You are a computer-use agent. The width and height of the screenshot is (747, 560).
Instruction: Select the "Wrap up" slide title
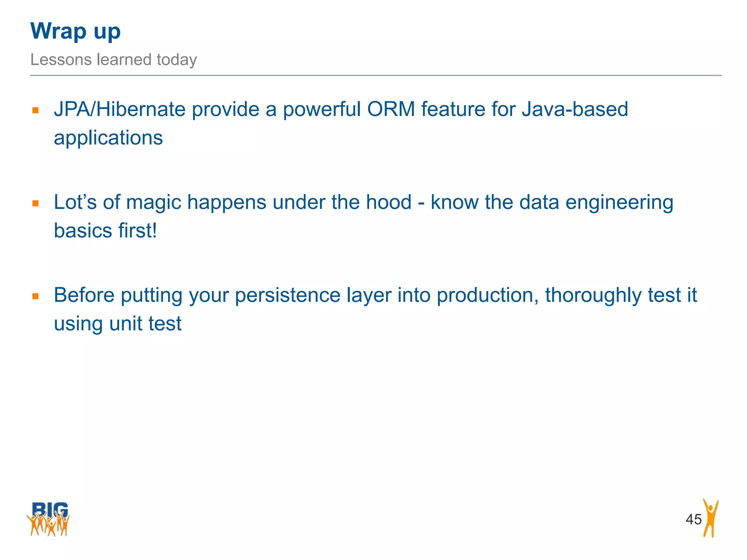pyautogui.click(x=76, y=31)
